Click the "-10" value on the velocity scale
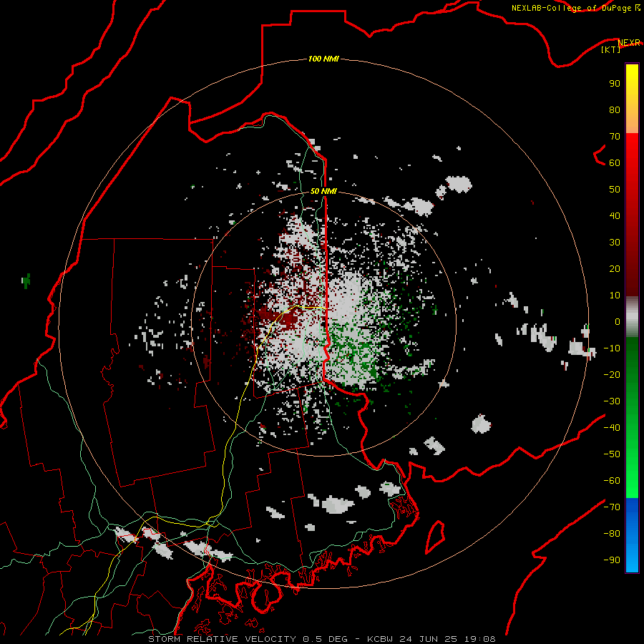The image size is (644, 644). [x=612, y=348]
